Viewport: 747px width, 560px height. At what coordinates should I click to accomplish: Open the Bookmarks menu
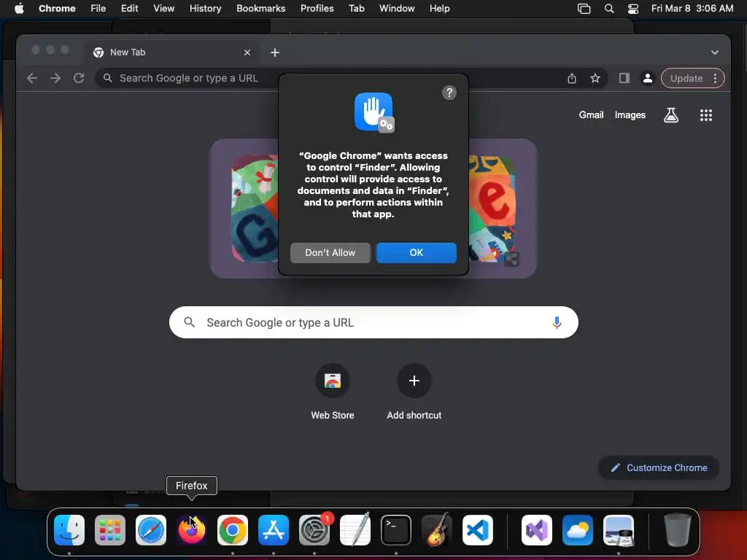pos(260,9)
